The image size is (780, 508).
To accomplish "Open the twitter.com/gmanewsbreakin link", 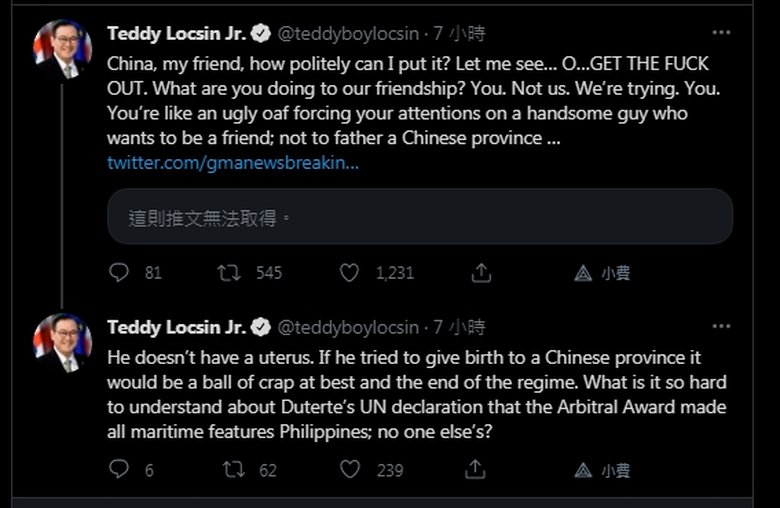I will point(233,162).
